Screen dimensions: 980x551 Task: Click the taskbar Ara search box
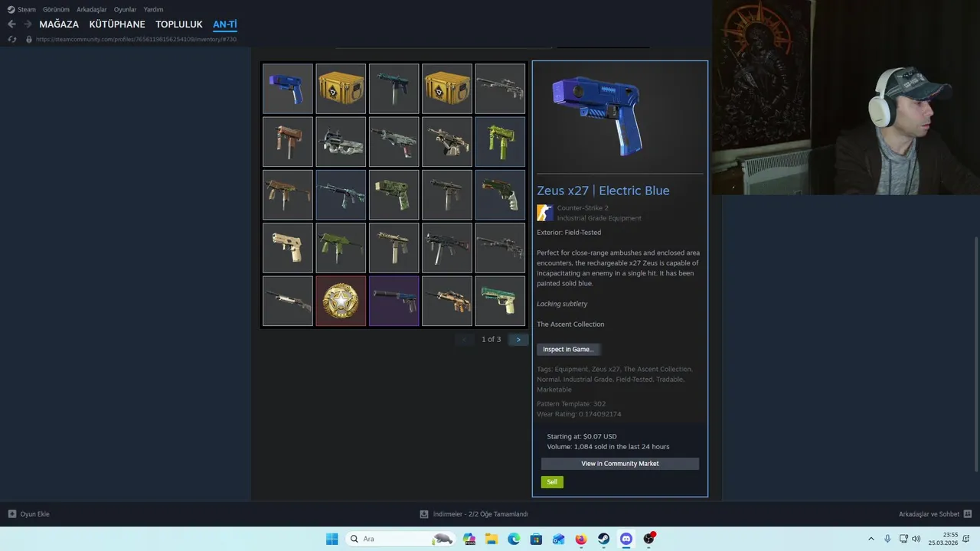click(x=400, y=539)
